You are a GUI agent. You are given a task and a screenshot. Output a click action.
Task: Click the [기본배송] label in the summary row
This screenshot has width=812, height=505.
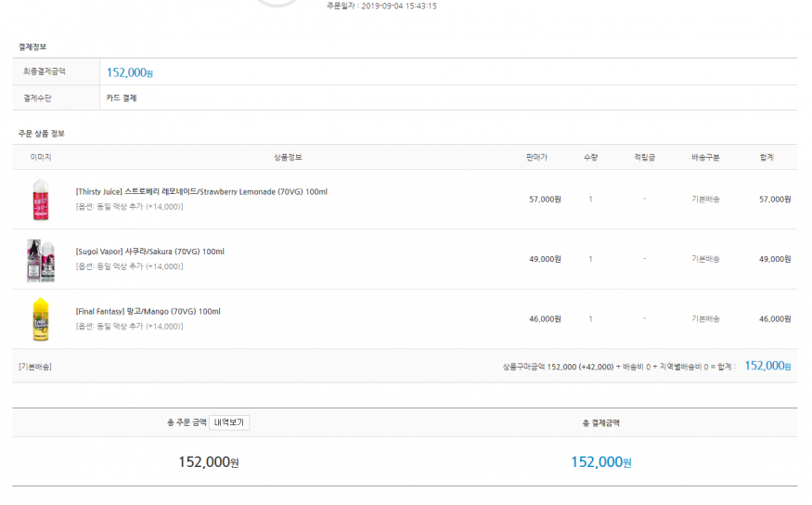click(x=35, y=366)
